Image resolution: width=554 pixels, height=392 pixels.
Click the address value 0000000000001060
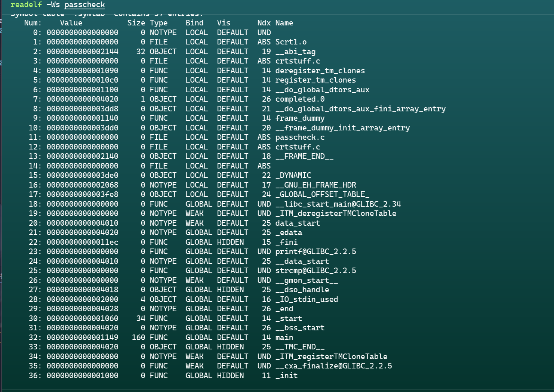[x=82, y=319]
